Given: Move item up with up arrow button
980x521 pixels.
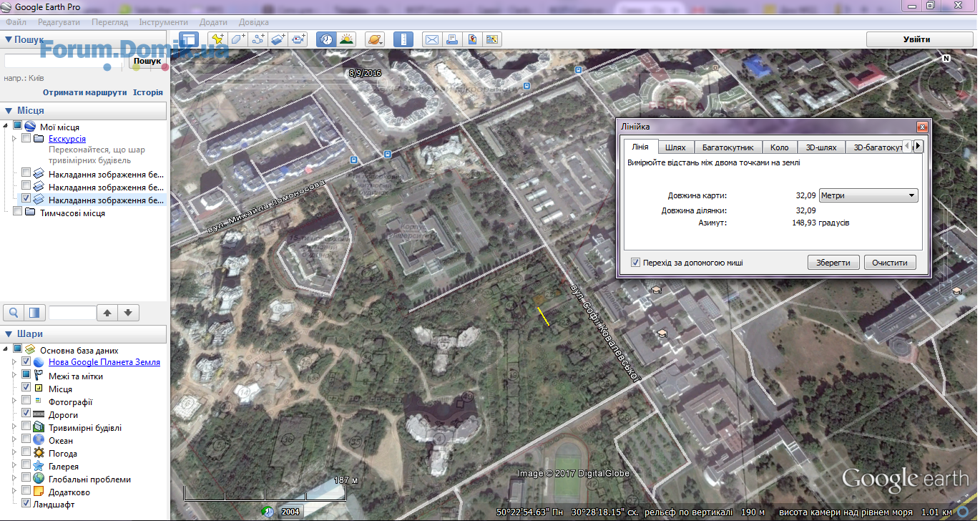Looking at the screenshot, I should click(107, 312).
